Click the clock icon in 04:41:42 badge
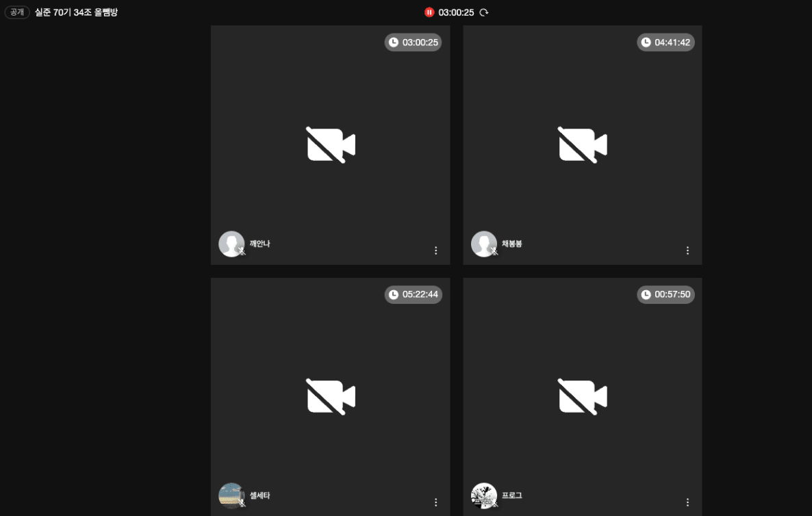Viewport: 812px width, 516px height. [646, 42]
